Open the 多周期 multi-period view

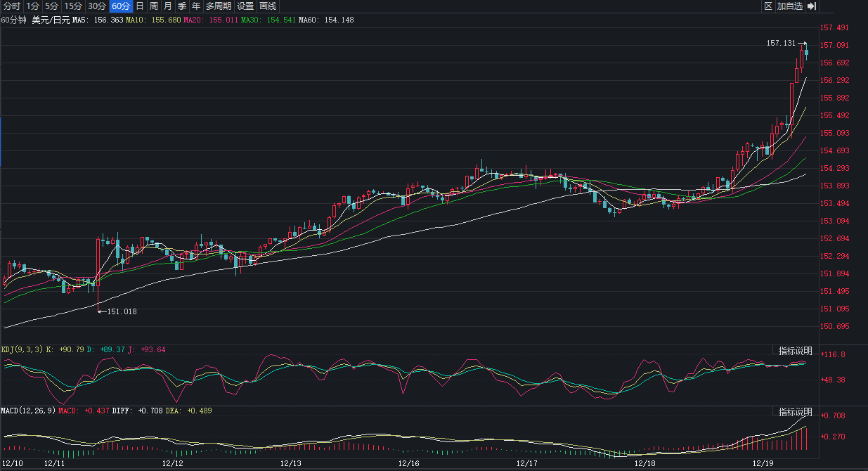click(218, 6)
